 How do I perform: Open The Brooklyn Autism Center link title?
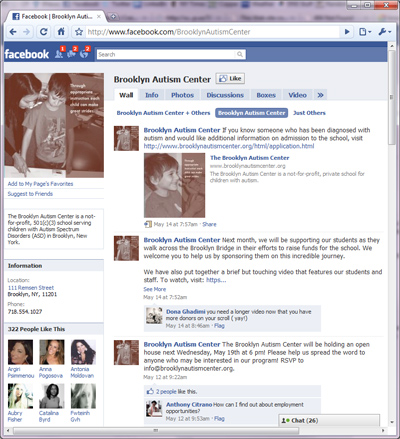pyautogui.click(x=250, y=158)
